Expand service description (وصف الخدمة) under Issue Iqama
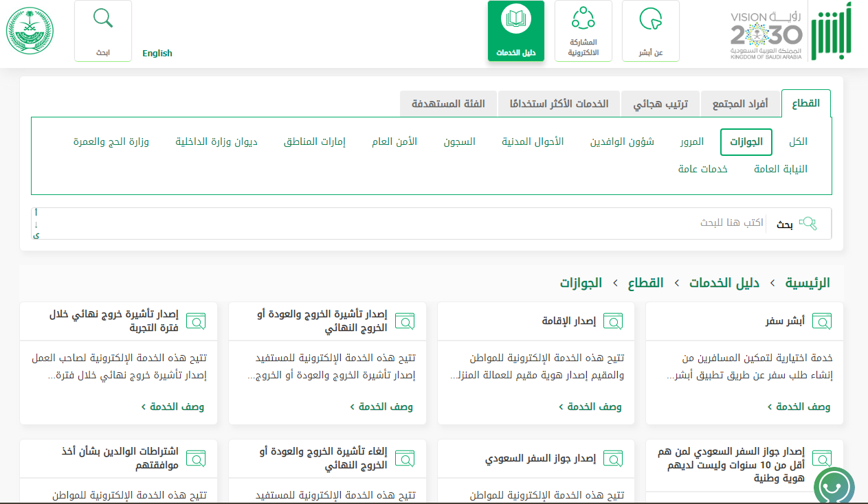This screenshot has height=504, width=868. (590, 406)
